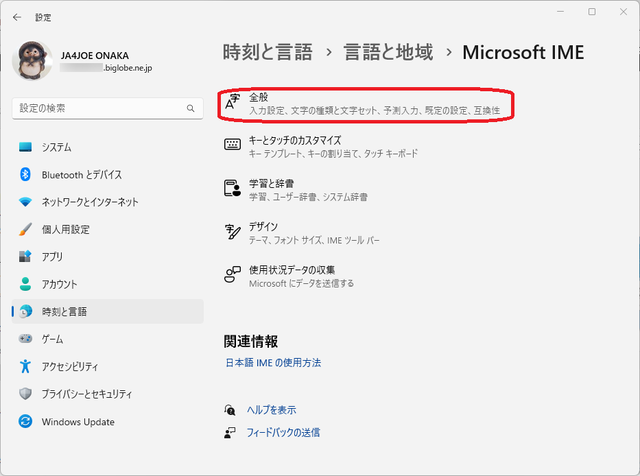Click the JA4JOE ONAKA account name

click(95, 56)
